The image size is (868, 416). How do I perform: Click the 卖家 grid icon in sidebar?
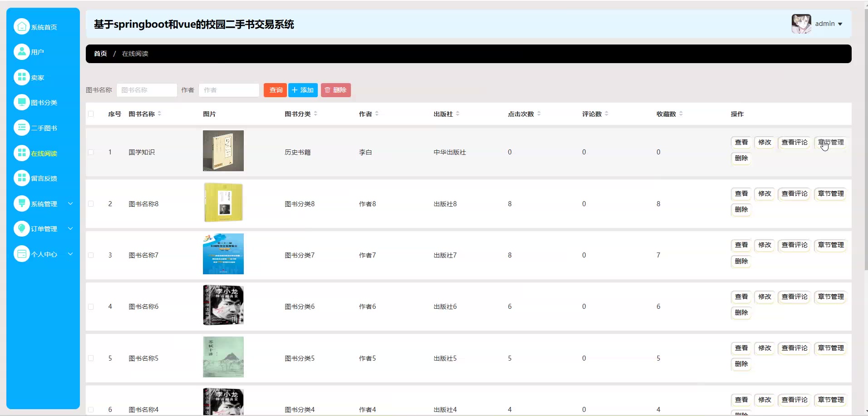coord(21,77)
